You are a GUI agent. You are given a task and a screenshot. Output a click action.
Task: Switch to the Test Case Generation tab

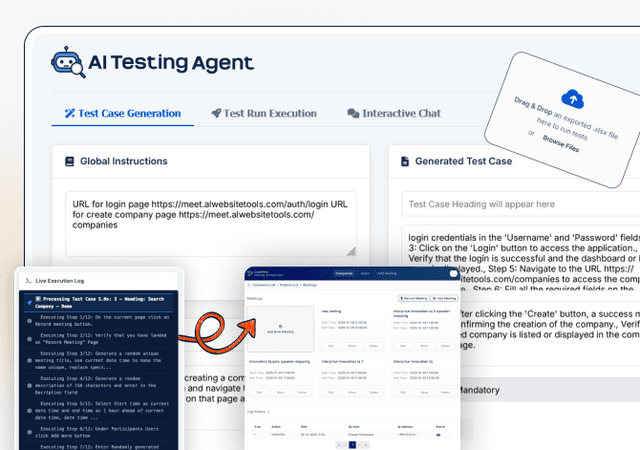122,114
